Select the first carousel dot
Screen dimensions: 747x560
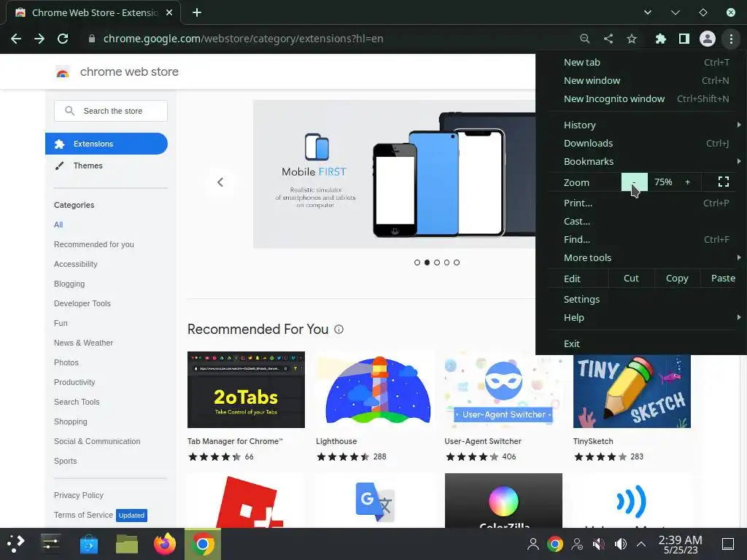click(x=417, y=262)
